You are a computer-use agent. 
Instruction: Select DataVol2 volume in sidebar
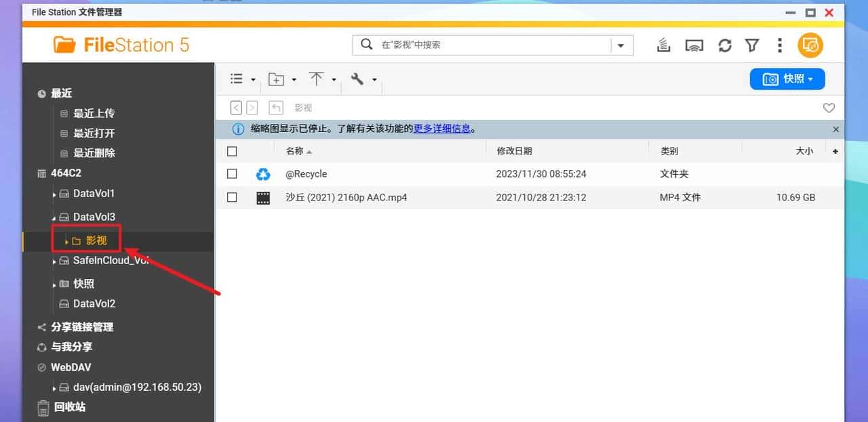(94, 303)
